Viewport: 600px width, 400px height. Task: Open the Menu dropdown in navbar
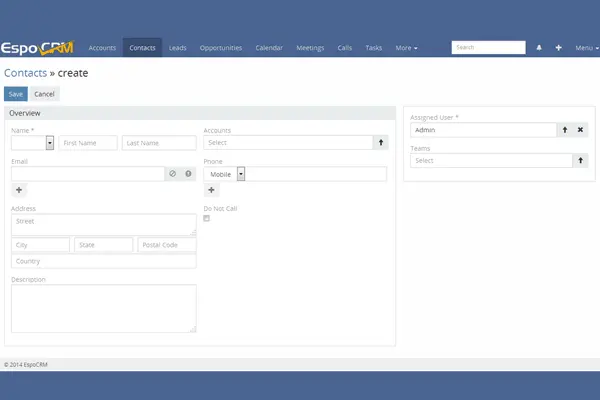[x=585, y=47]
